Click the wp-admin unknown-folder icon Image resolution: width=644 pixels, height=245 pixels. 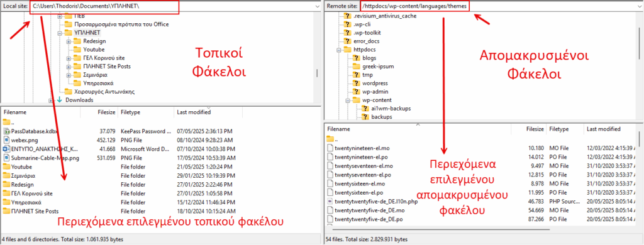point(356,92)
